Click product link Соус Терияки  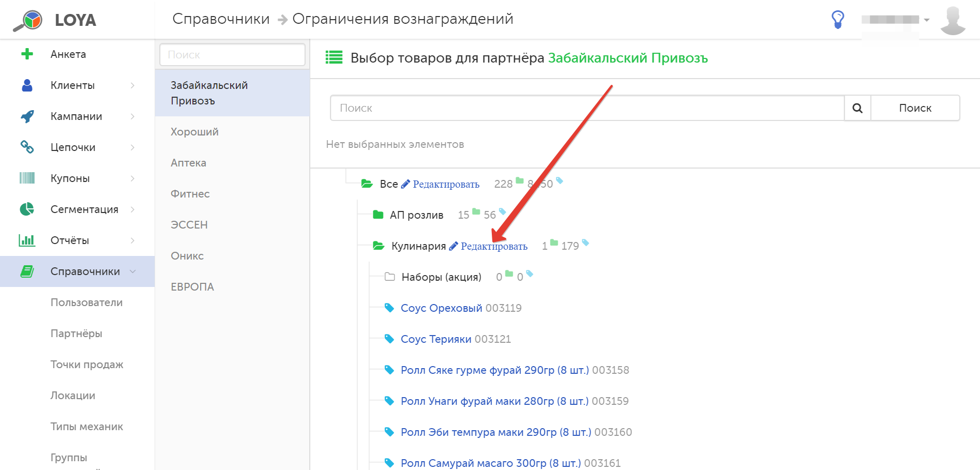pos(436,339)
